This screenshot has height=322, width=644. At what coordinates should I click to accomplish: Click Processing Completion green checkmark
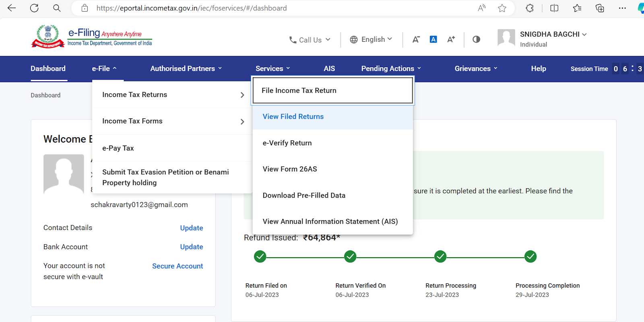(530, 256)
